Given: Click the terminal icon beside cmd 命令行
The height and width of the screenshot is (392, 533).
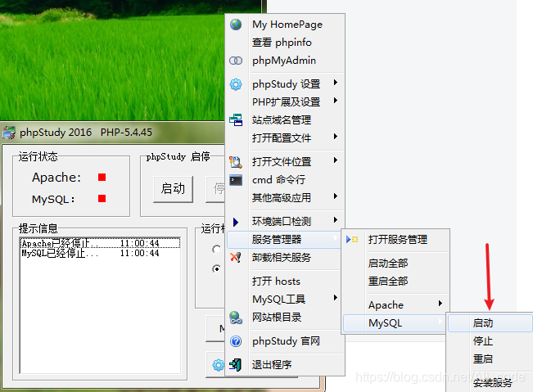Looking at the screenshot, I should 236,180.
